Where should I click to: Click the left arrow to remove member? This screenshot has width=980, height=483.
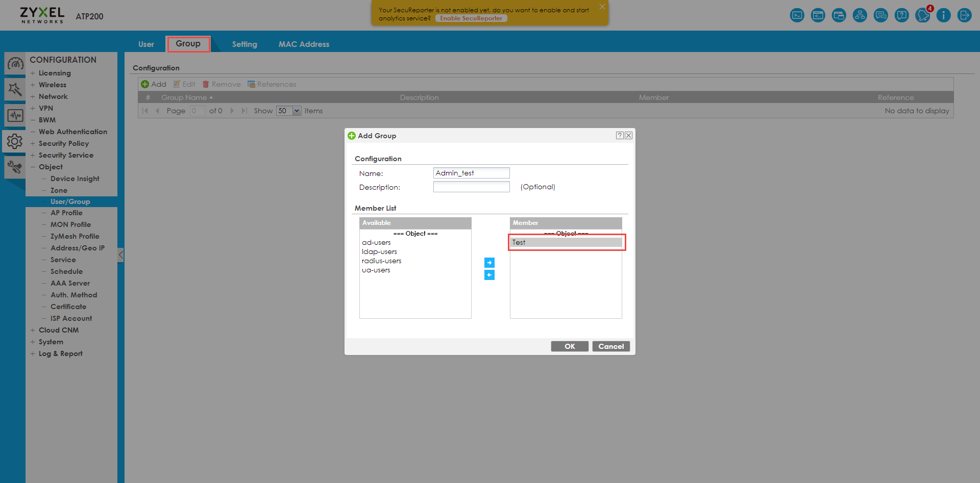point(489,275)
